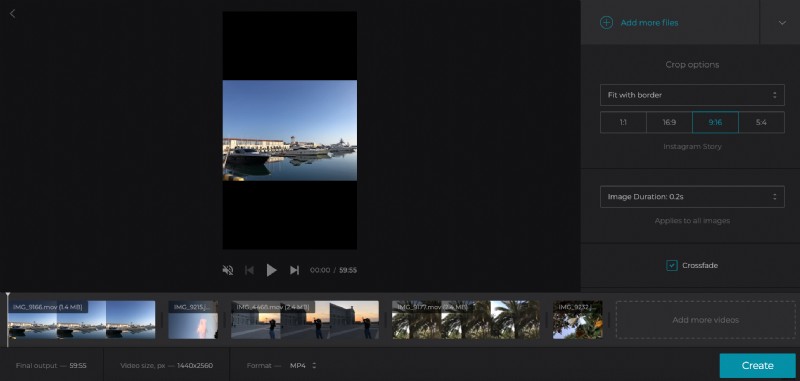Image resolution: width=800 pixels, height=381 pixels.
Task: Click the 59:55 final output value
Action: (78, 366)
